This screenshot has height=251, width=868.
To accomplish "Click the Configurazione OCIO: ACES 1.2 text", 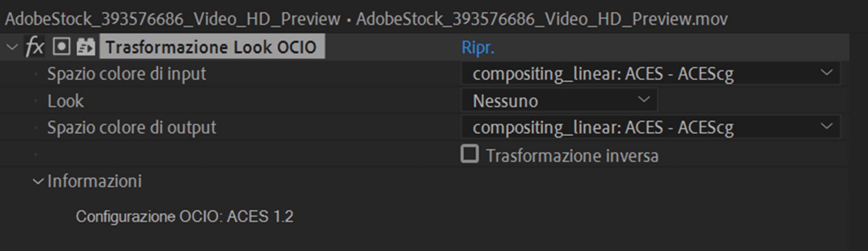I will [184, 217].
